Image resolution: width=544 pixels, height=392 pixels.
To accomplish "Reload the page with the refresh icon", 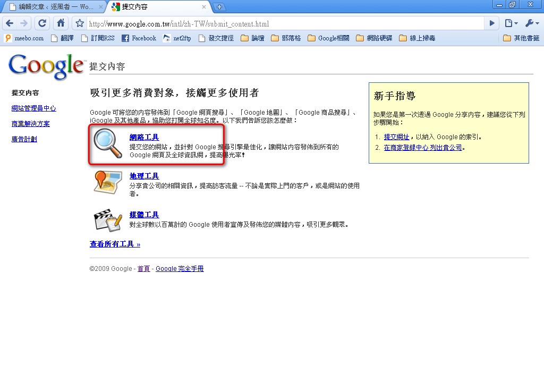I will [x=42, y=23].
